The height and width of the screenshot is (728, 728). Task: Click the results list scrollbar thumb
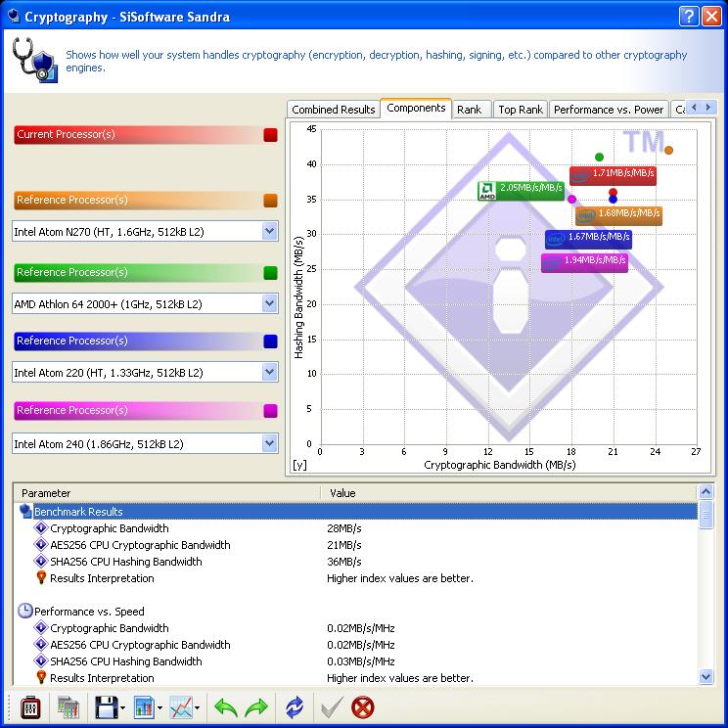(x=706, y=515)
